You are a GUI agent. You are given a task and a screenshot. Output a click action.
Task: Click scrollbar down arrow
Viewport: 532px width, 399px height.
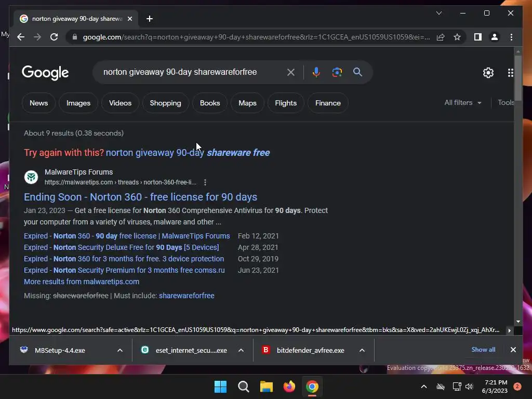pos(518,321)
